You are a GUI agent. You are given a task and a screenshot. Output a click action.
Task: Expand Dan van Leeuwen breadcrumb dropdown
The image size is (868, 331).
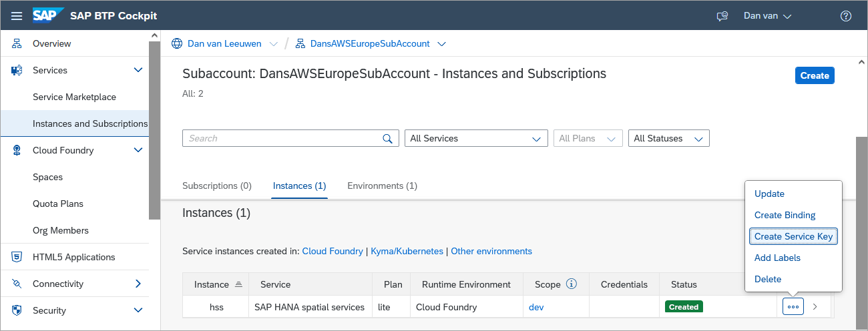point(272,44)
